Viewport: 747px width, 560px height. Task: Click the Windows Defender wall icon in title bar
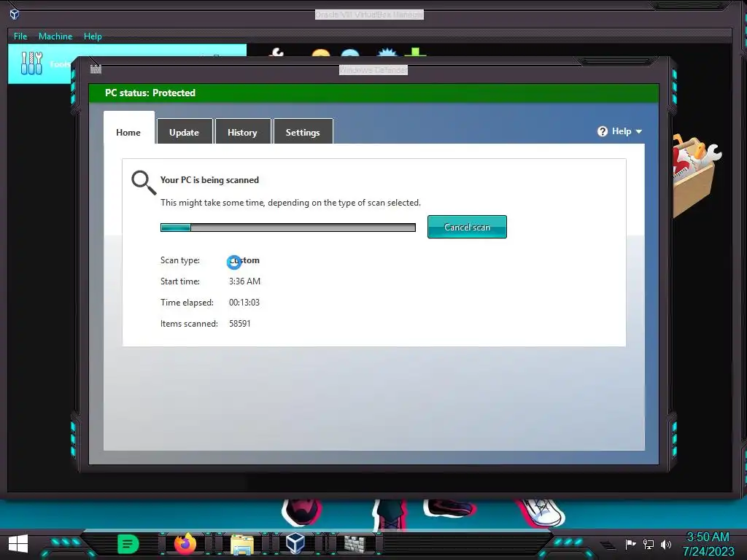[96, 69]
